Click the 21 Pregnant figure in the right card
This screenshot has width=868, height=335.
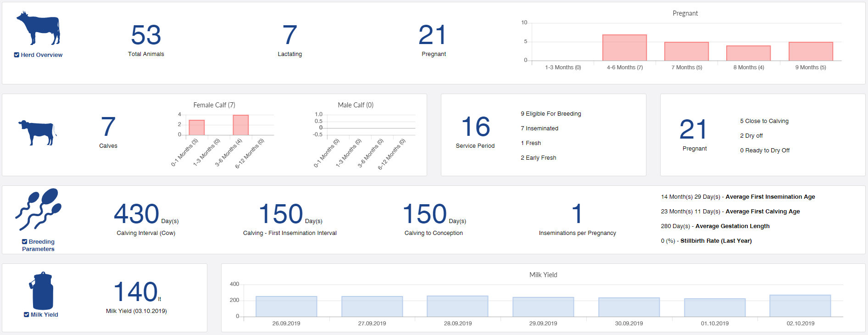pyautogui.click(x=693, y=129)
